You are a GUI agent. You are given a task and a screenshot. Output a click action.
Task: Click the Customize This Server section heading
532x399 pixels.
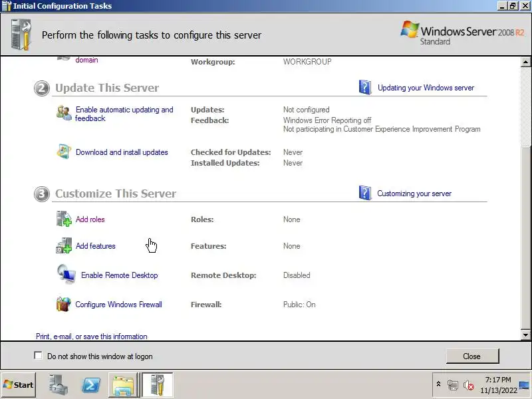point(116,194)
